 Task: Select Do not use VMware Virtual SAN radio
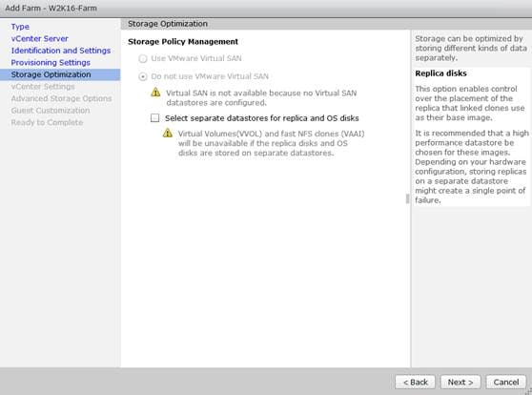(143, 76)
